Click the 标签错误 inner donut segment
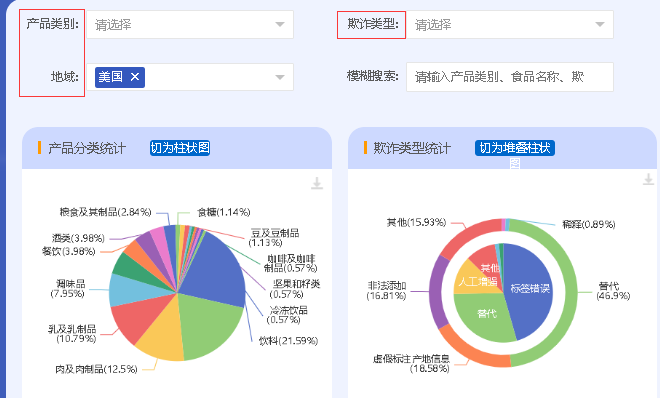 (x=530, y=290)
